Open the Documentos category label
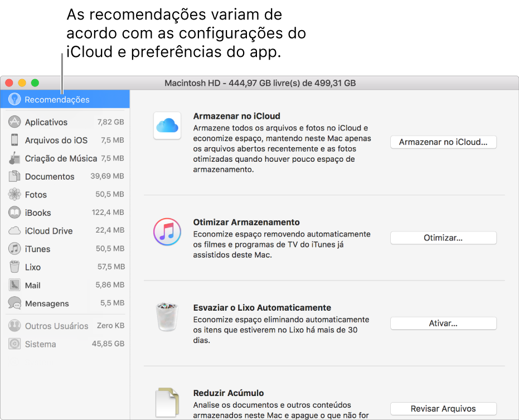519x420 pixels. click(50, 177)
